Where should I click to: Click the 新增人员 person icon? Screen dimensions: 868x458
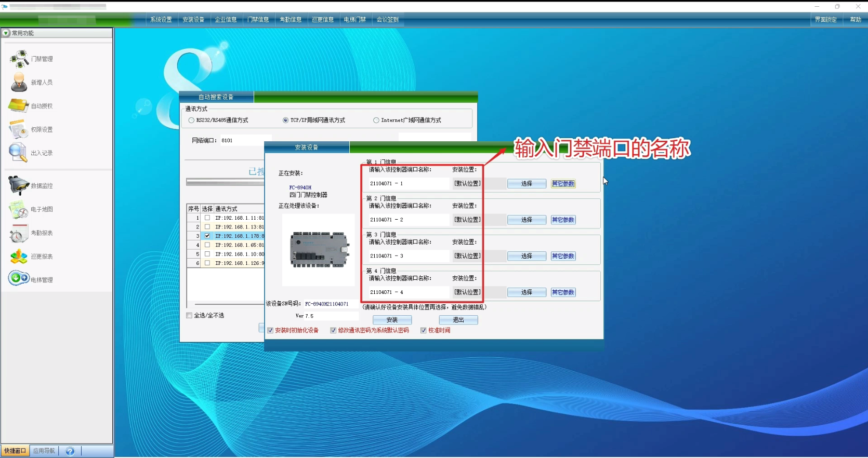pos(19,82)
